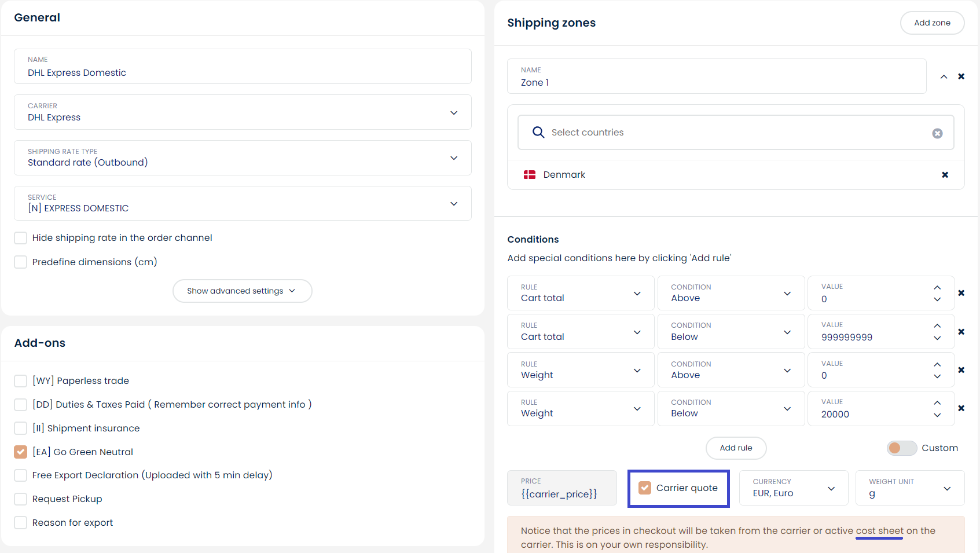Click the Add rule button
This screenshot has width=980, height=553.
click(x=736, y=448)
